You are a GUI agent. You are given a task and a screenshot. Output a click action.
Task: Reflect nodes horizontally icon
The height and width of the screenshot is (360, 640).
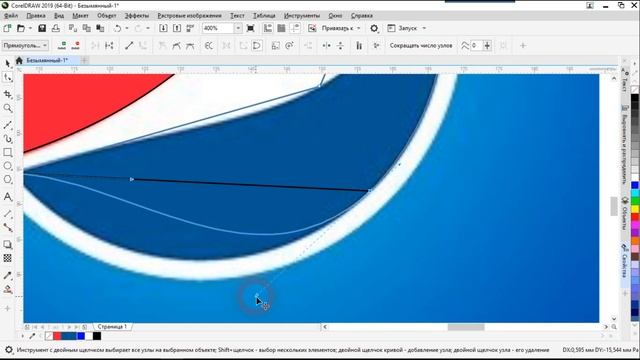click(327, 45)
